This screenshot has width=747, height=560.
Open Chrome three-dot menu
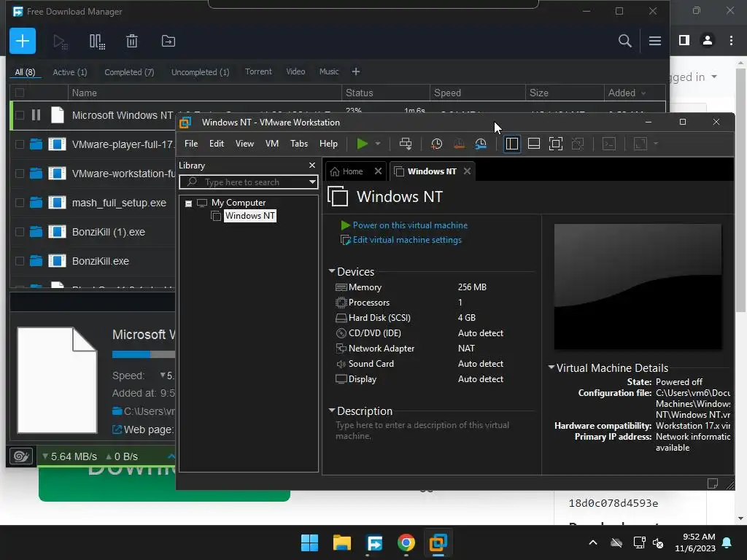731,41
